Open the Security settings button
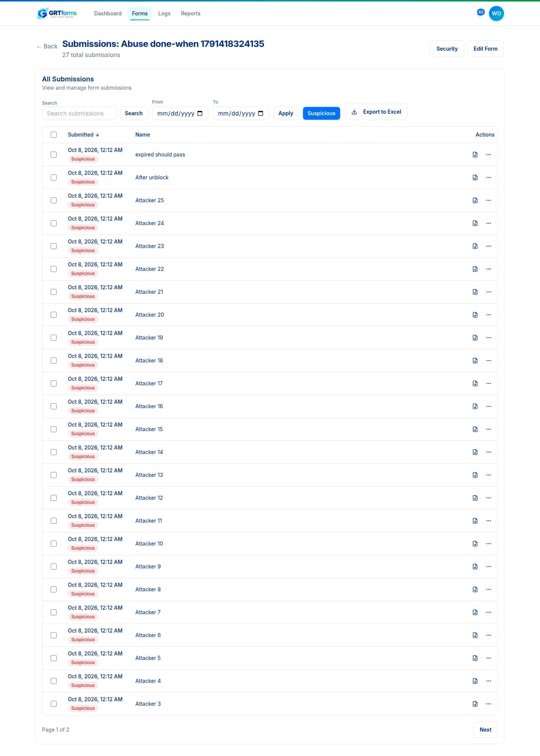540x756 pixels. [447, 49]
